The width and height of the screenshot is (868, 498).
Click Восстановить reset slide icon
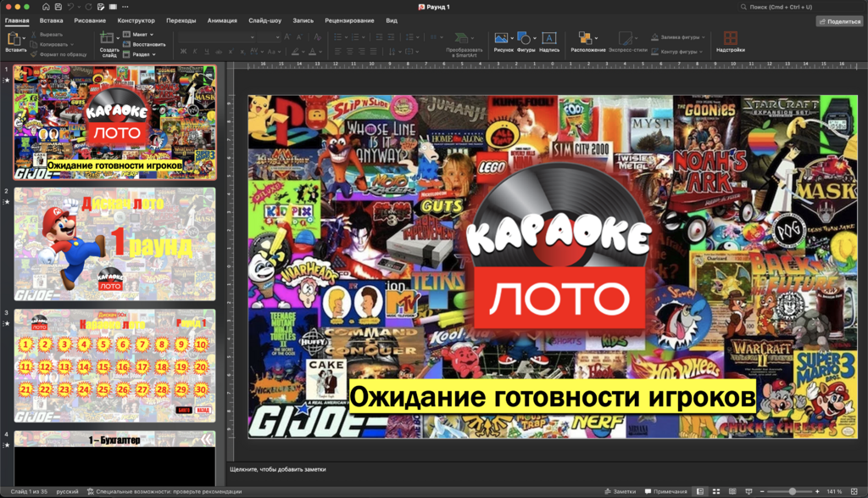coord(127,44)
